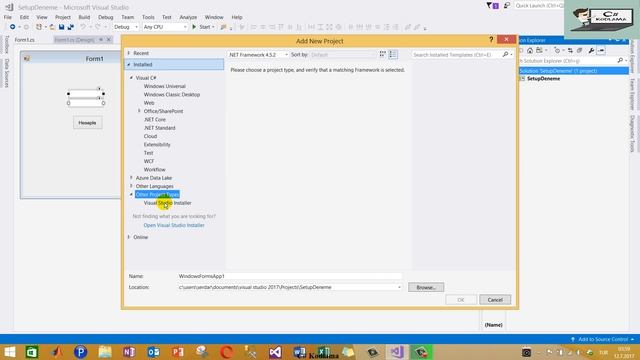
Task: Select Visual Studio Installer tree item
Action: coord(167,203)
